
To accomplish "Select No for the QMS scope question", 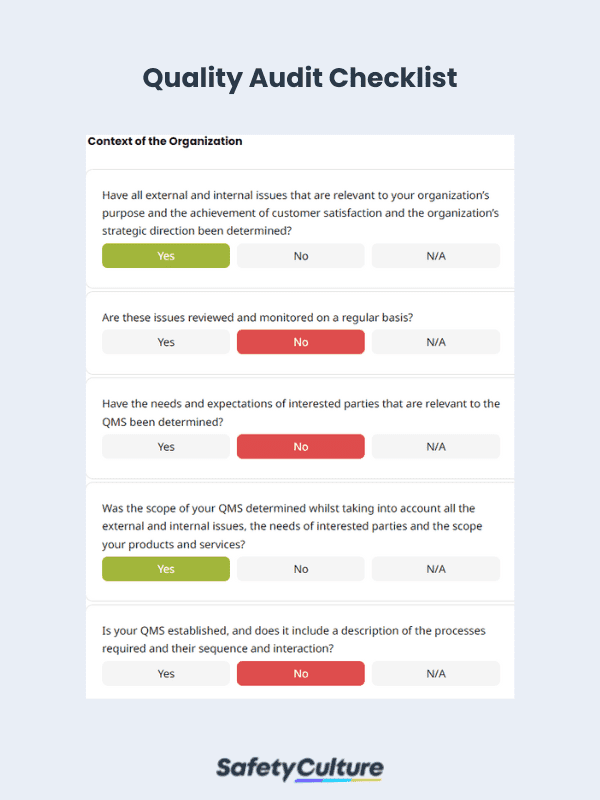I will 300,568.
